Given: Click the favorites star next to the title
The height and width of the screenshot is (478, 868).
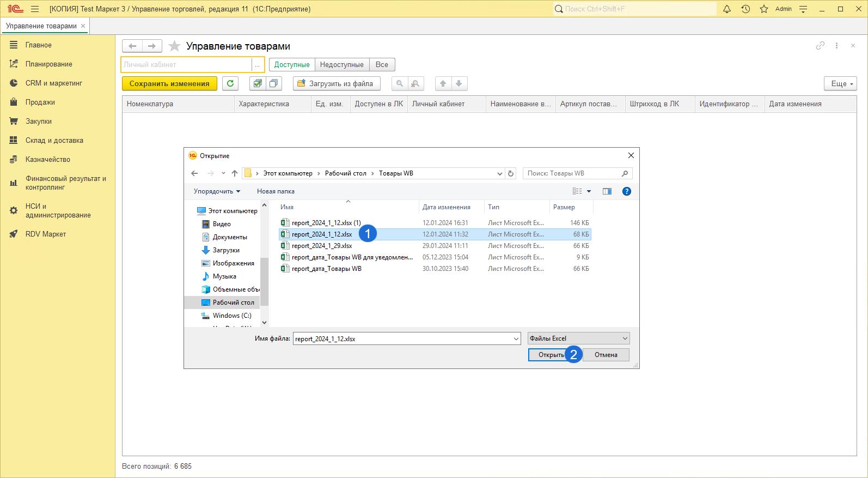Looking at the screenshot, I should click(x=174, y=46).
